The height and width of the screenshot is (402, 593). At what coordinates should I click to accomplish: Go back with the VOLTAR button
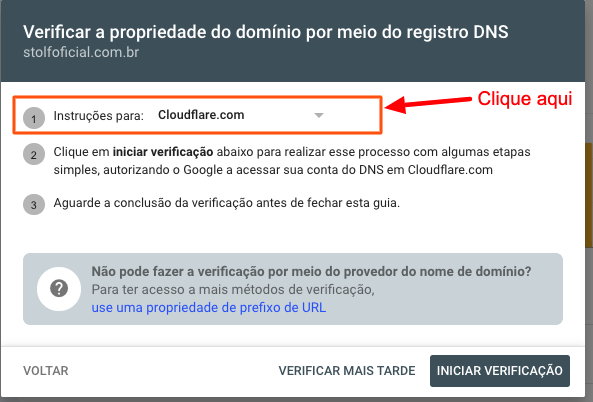tap(46, 371)
